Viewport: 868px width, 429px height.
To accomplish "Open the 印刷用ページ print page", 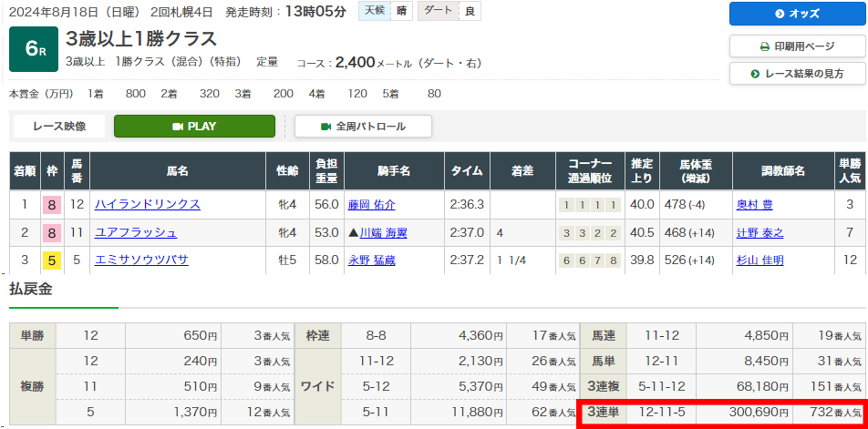I will click(x=797, y=46).
